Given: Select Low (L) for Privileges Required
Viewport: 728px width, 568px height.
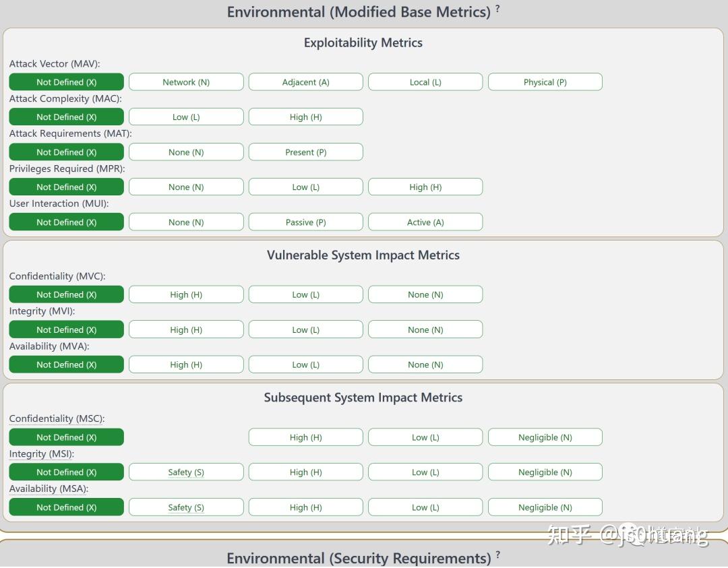Looking at the screenshot, I should pyautogui.click(x=305, y=187).
